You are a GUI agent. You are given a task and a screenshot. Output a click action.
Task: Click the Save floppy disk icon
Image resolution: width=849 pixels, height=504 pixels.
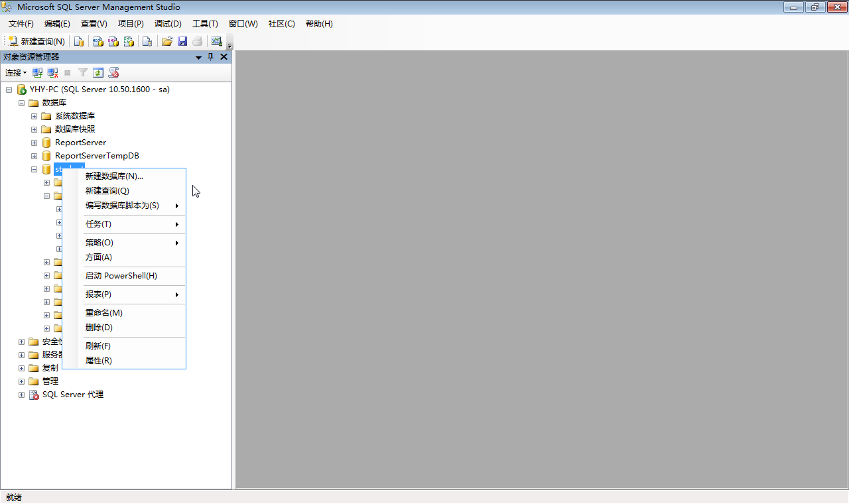coord(182,41)
